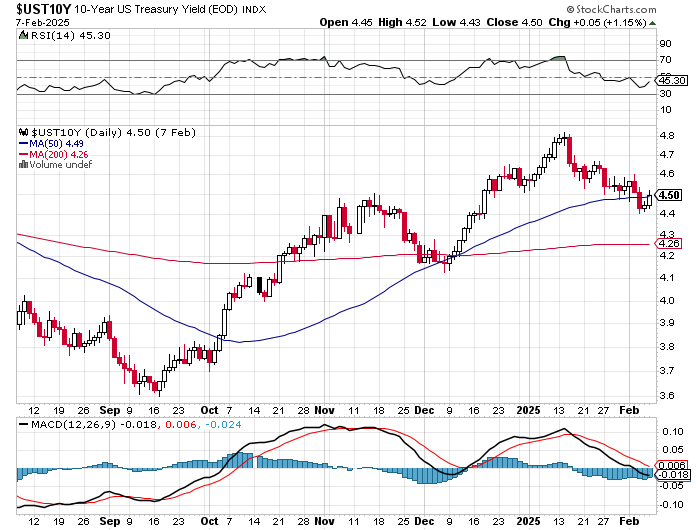Click the 45.30 value tag on RSI axis
The height and width of the screenshot is (530, 700).
(672, 80)
